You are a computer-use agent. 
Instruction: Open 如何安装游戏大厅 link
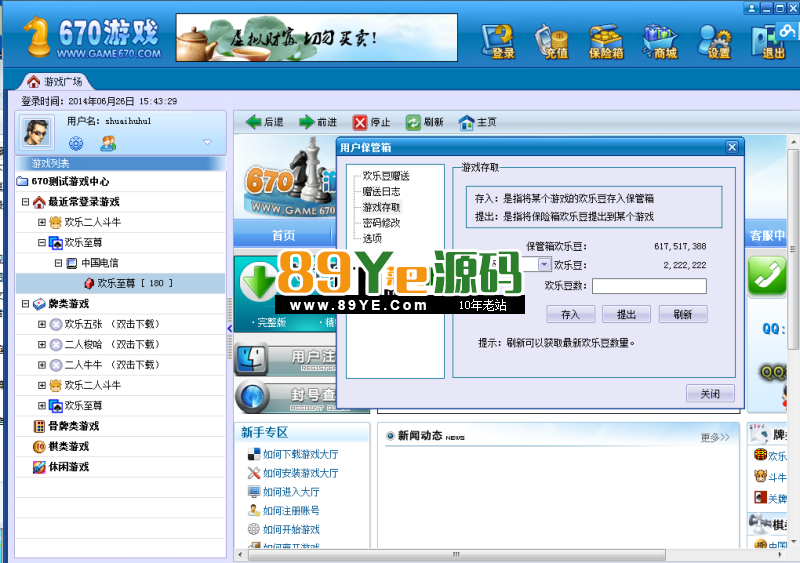[301, 473]
